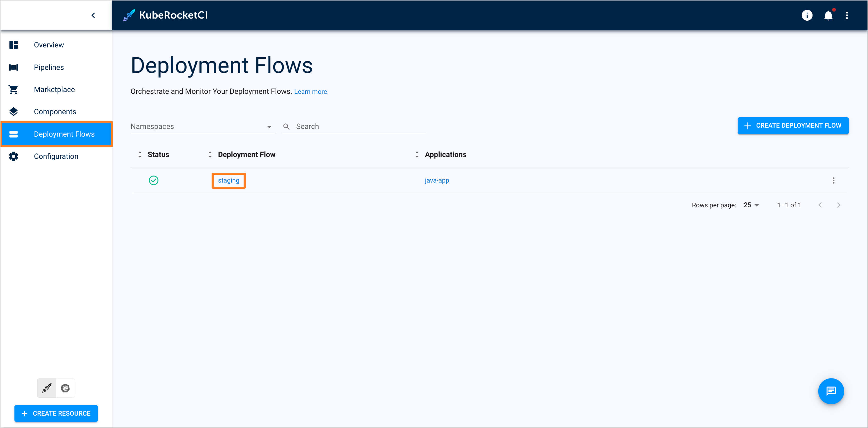Open the three-dot menu on the staging row

(834, 180)
